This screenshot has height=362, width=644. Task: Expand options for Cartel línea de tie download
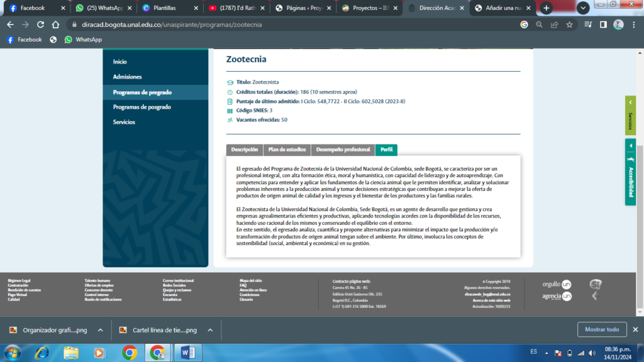[210, 330]
